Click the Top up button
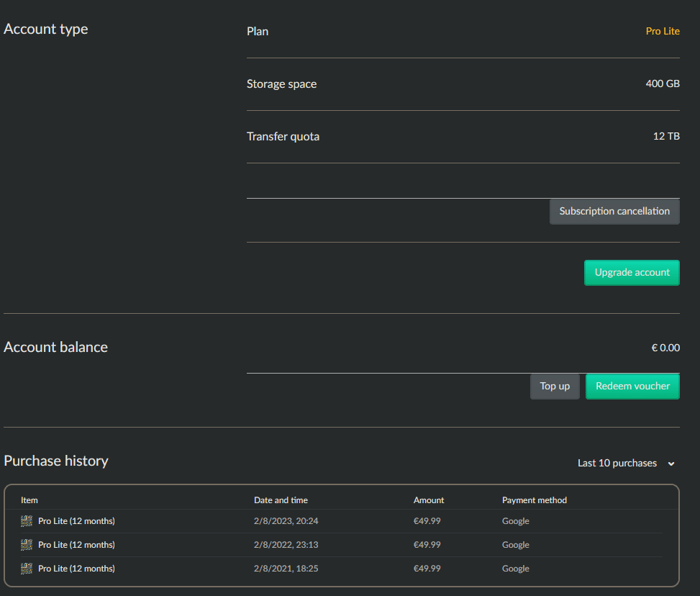The width and height of the screenshot is (700, 596). [x=555, y=387]
